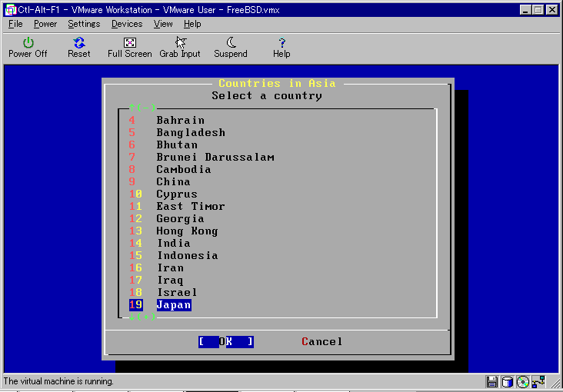Suspend the virtual machine
The image size is (563, 392).
tap(231, 48)
